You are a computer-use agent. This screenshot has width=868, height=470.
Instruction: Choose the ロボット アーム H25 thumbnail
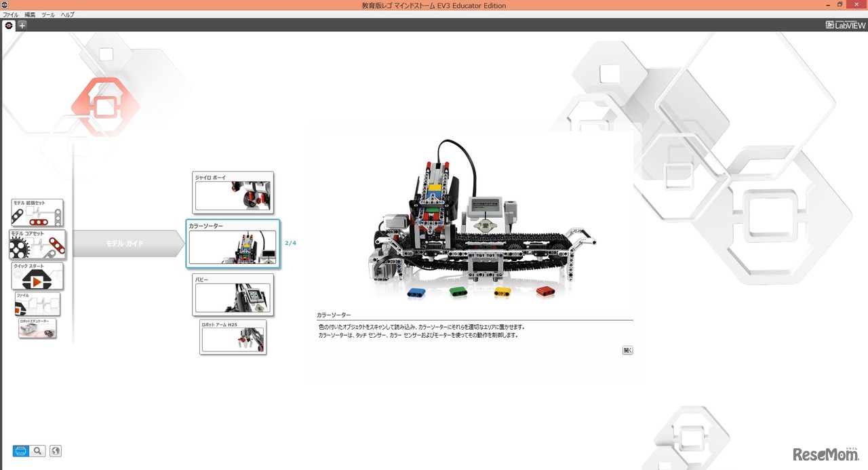[x=233, y=337]
